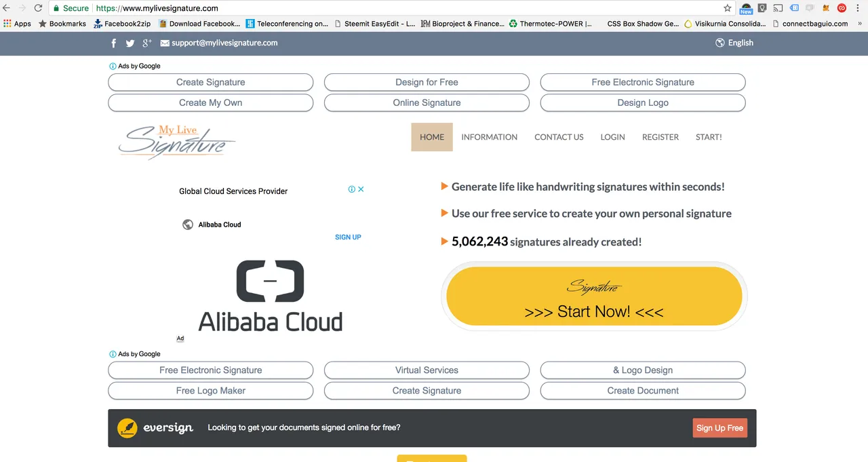The image size is (868, 462).
Task: Open the REGISTER menu item
Action: coord(660,137)
